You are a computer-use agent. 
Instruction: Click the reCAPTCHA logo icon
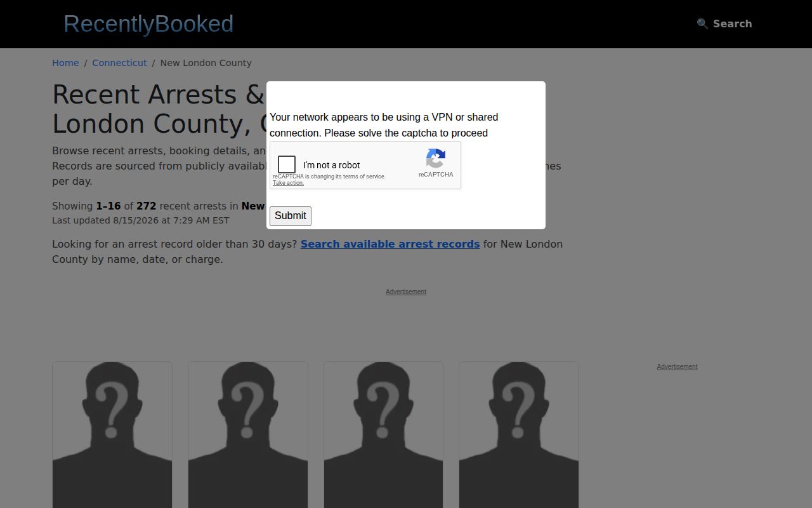(436, 158)
